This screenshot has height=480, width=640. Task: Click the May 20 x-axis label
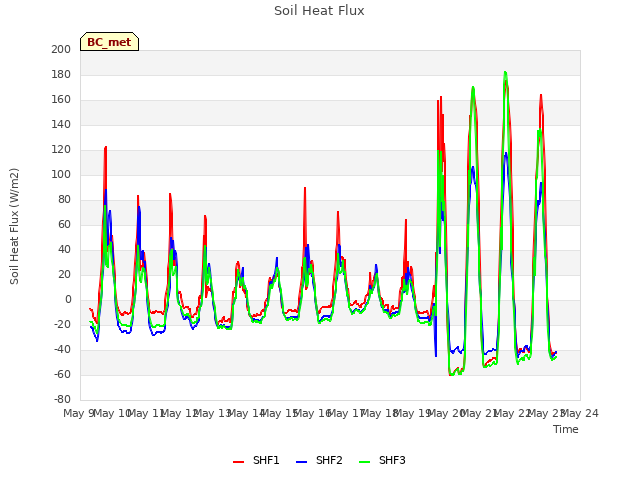[447, 413]
